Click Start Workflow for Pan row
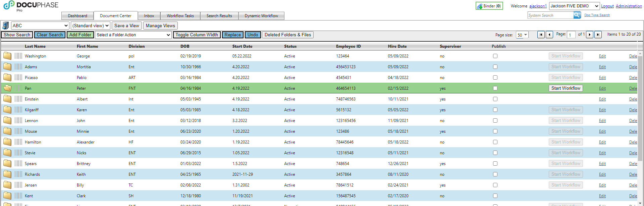This screenshot has height=206, width=644. point(566,88)
